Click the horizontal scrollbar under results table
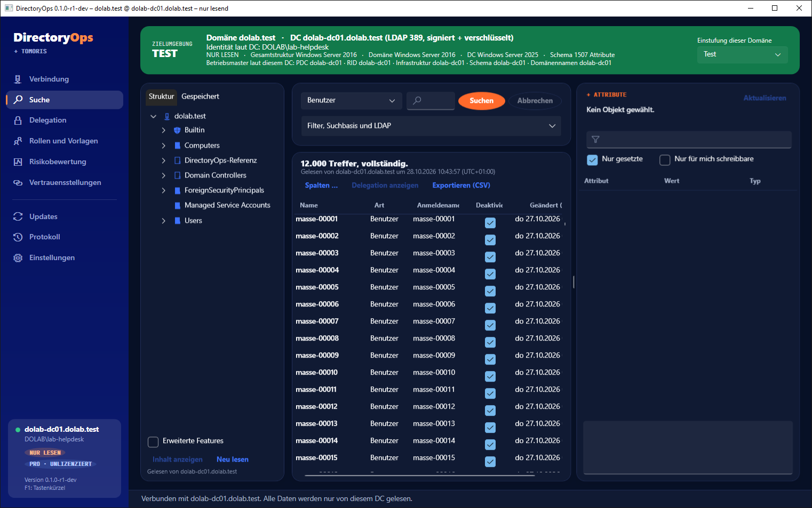The height and width of the screenshot is (508, 812). (x=419, y=475)
